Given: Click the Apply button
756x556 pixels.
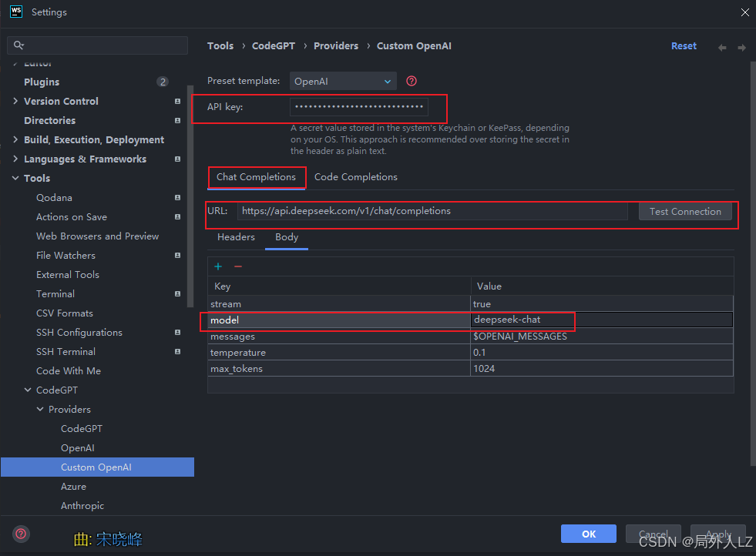Looking at the screenshot, I should [718, 534].
